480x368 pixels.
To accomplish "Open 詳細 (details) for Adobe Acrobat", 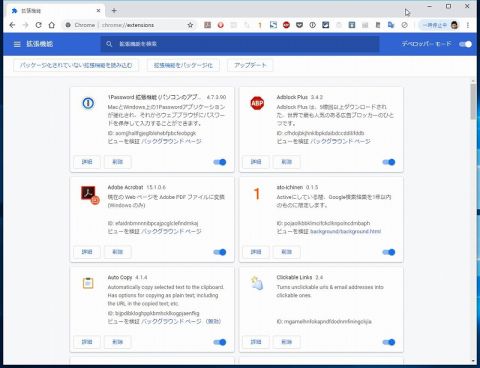I will [87, 252].
